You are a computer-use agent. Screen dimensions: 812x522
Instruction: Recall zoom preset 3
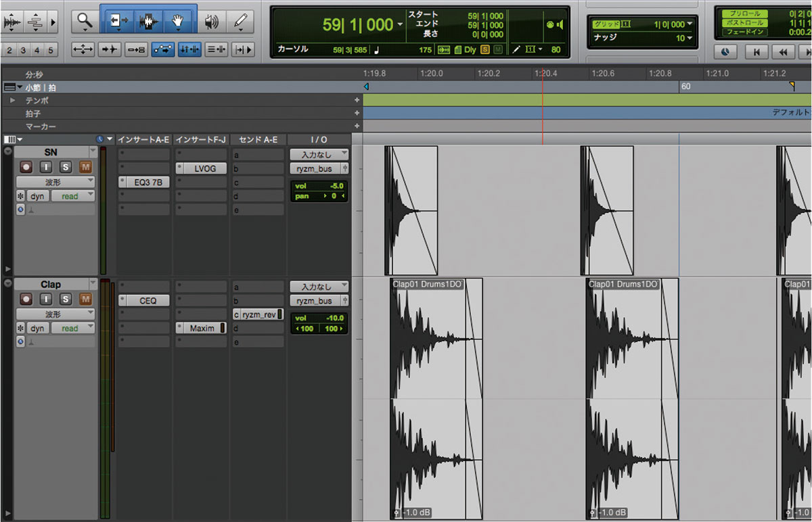[24, 50]
